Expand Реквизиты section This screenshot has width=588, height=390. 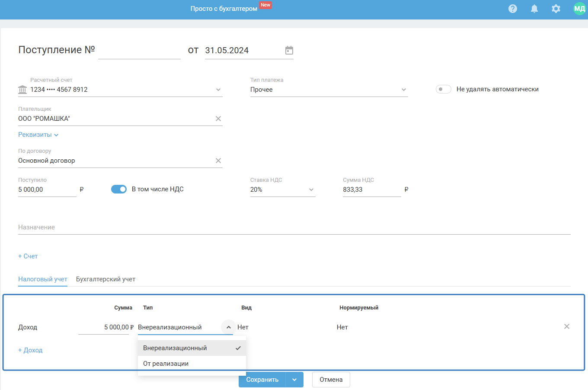tap(38, 135)
